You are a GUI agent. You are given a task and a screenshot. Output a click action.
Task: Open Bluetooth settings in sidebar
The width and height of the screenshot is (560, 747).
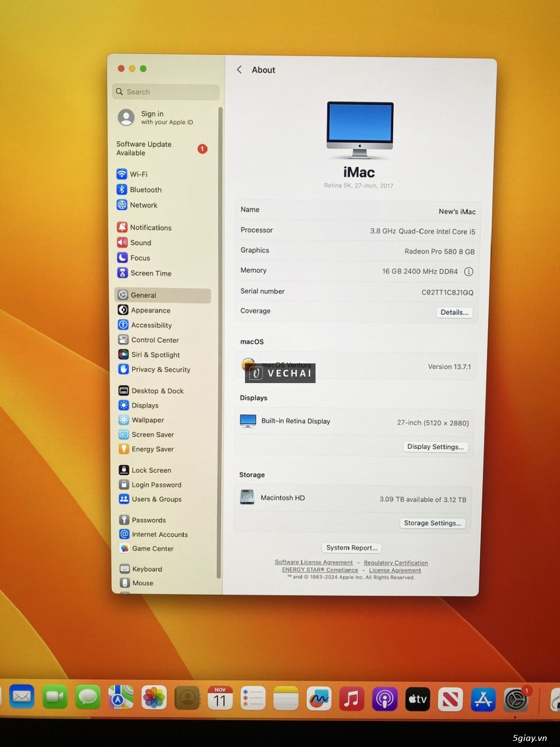(x=139, y=189)
